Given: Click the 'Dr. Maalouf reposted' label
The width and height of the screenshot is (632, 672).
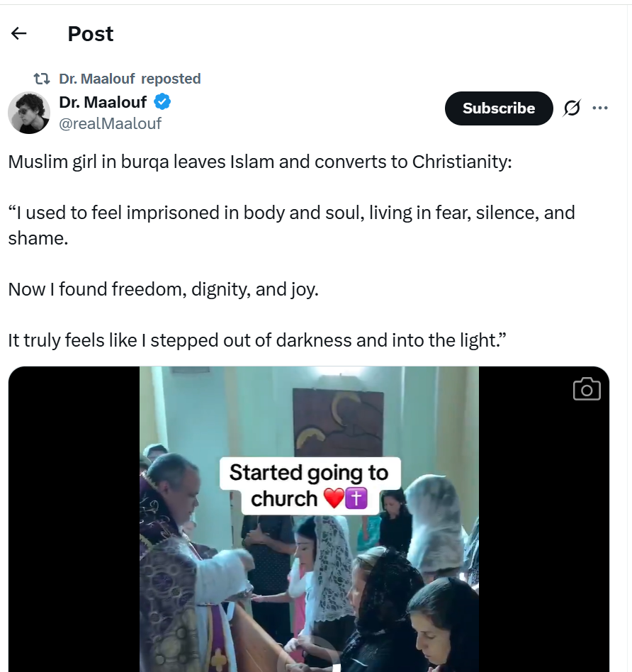Looking at the screenshot, I should tap(130, 79).
